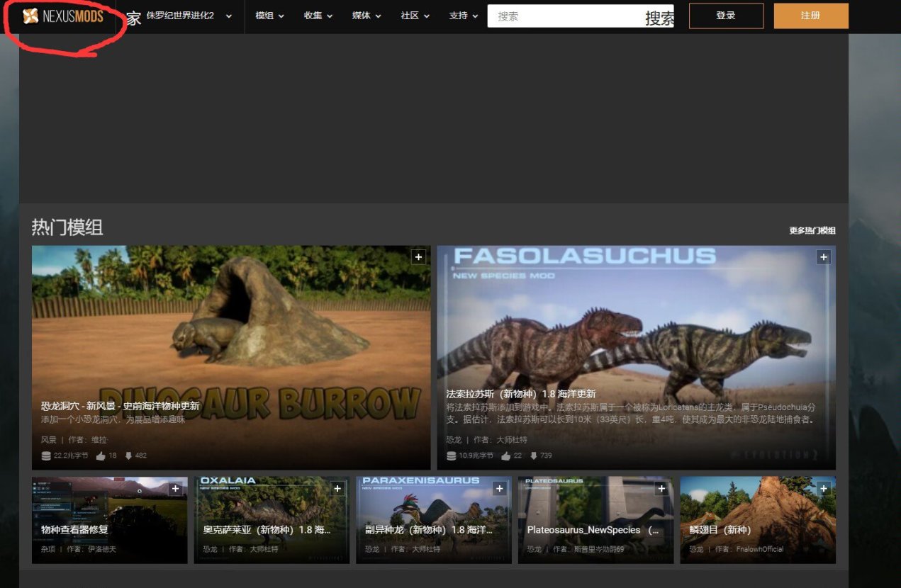Click 恐龙 category on 鳞翅目 card
Viewport: 901px width, 588px height.
pyautogui.click(x=696, y=549)
